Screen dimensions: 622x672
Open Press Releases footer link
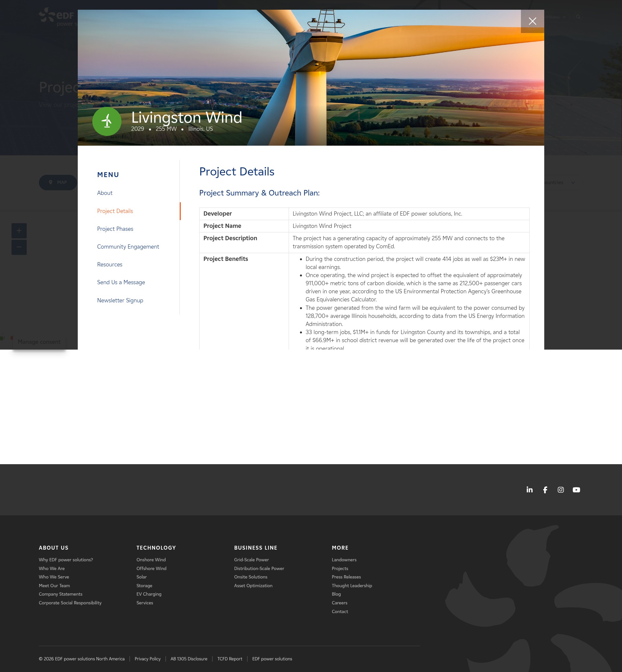coord(346,577)
